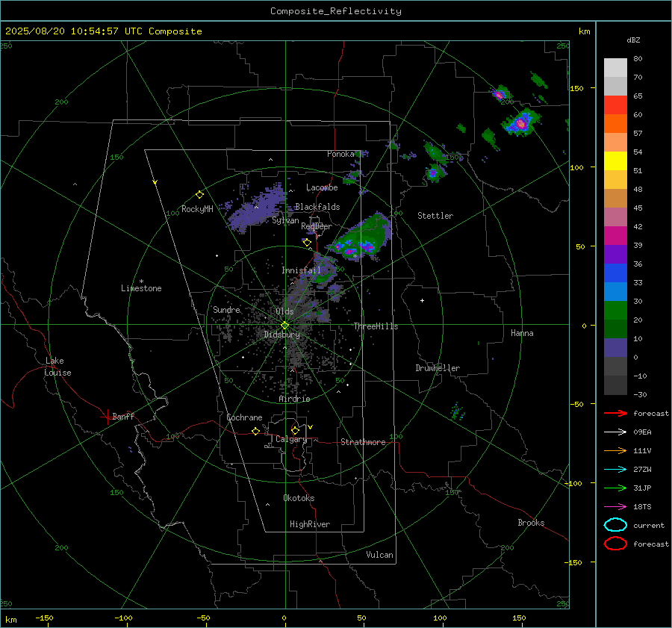The image size is (672, 628).
Task: Click the red forecast ellipse icon
Action: pyautogui.click(x=615, y=544)
